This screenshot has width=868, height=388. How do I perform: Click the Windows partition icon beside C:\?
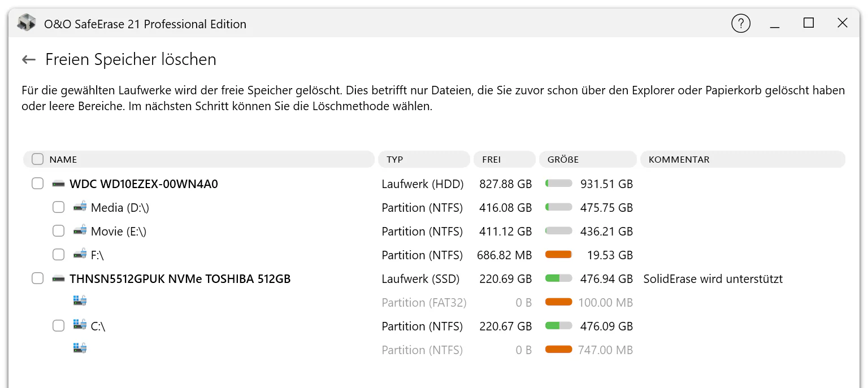click(80, 325)
